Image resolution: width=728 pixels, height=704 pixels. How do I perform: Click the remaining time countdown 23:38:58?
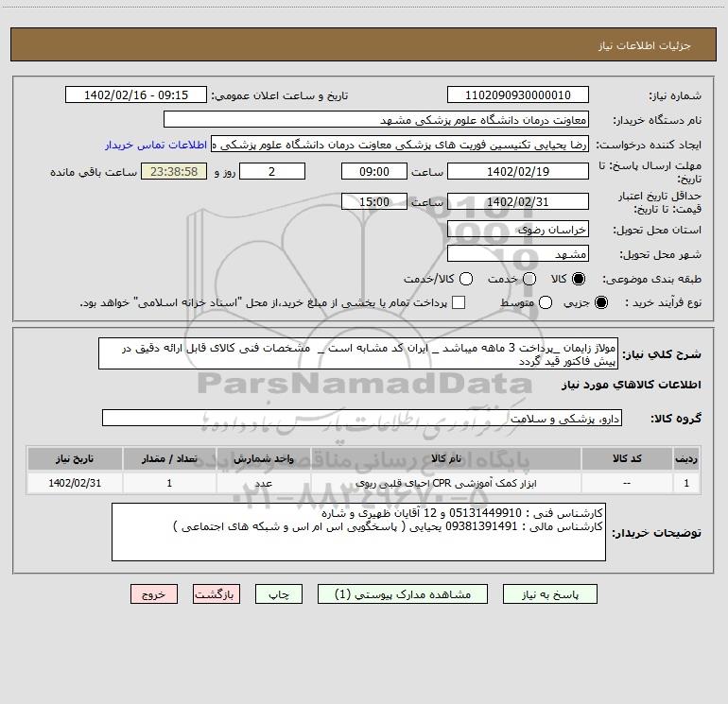coord(174,171)
